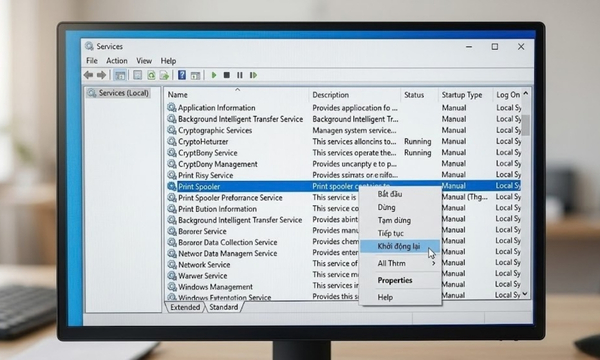
Task: Choose Dừng in the context menu
Action: [x=400, y=207]
